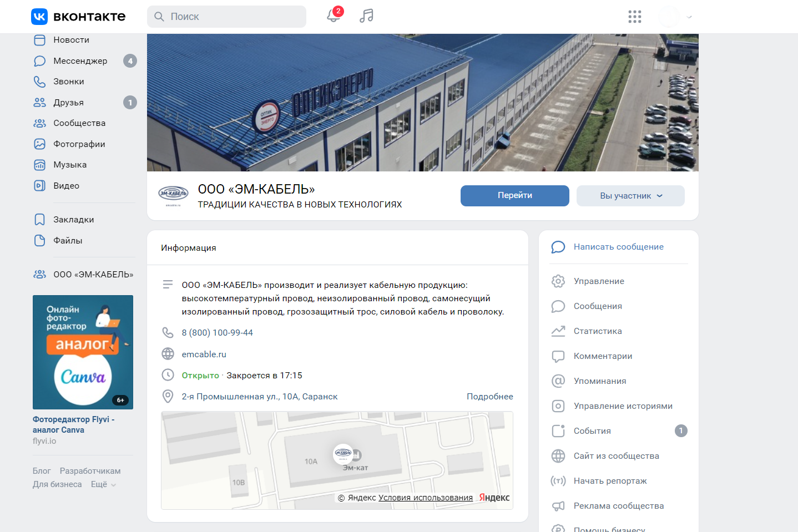
Task: Open the VK services grid icon
Action: click(x=635, y=17)
